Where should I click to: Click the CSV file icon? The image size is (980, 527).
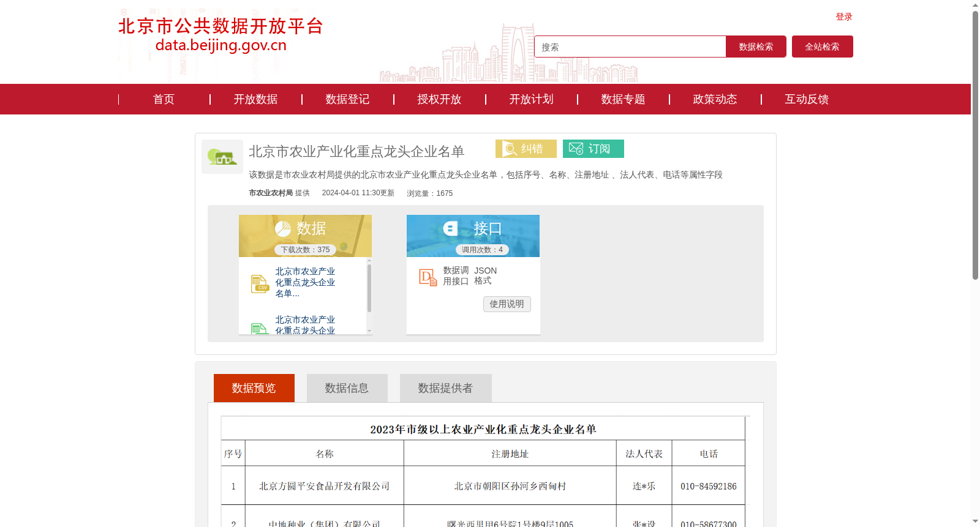[x=260, y=284]
